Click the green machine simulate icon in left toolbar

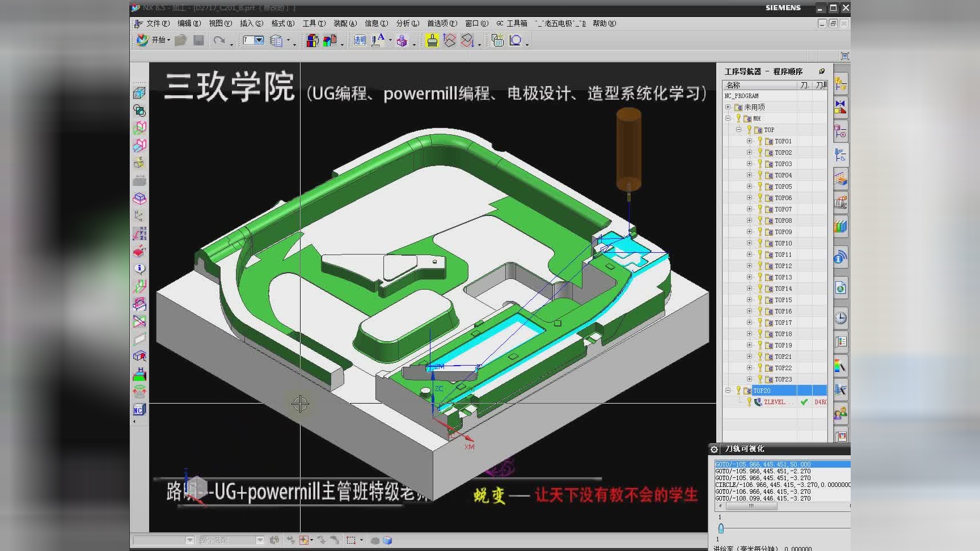tap(140, 375)
